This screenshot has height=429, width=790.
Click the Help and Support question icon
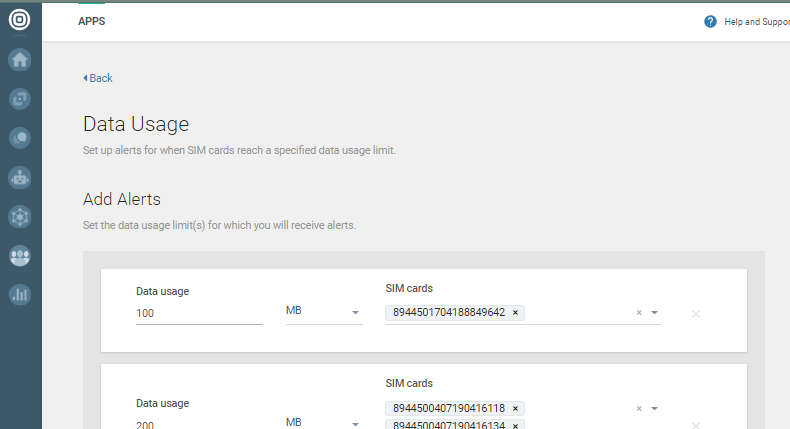point(710,21)
